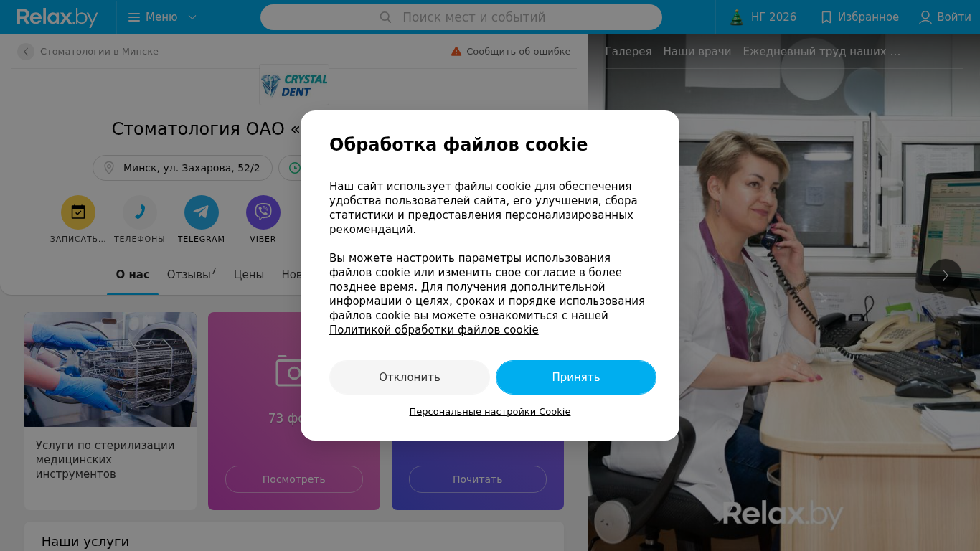This screenshot has width=980, height=551.
Task: Expand the Меню dropdown chevron
Action: tap(192, 17)
